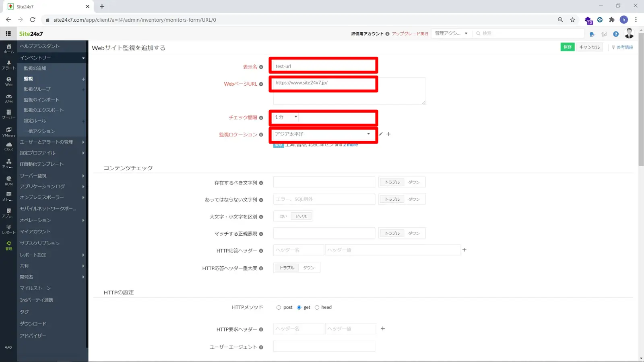
Task: Click the info icon beside 存在するべき文字列
Action: point(261,183)
